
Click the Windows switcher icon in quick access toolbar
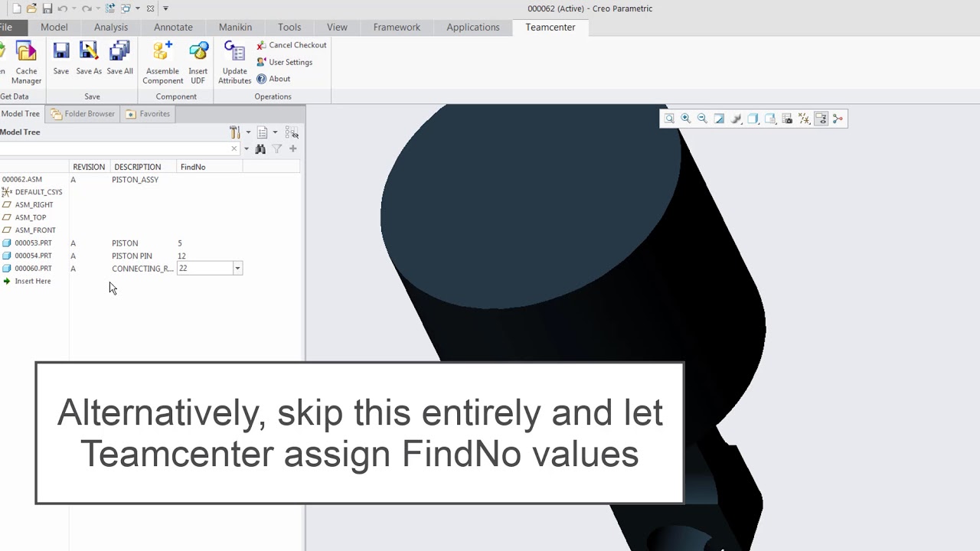coord(126,8)
